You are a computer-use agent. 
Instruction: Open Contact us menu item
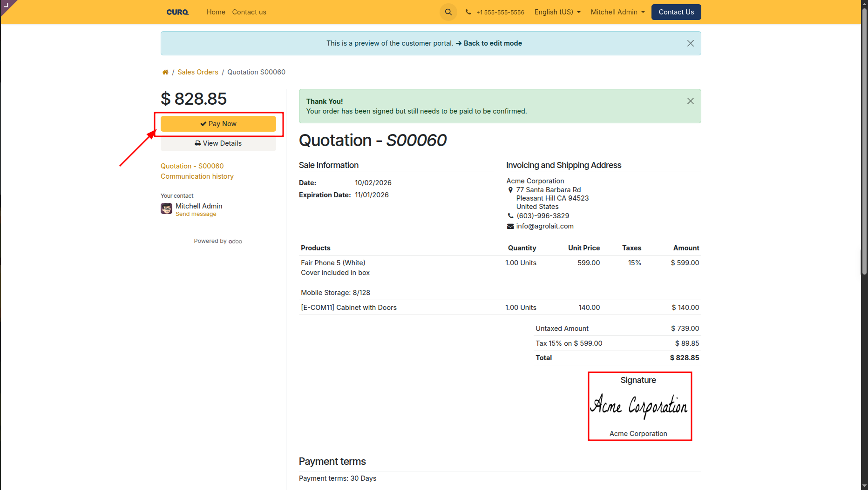249,12
